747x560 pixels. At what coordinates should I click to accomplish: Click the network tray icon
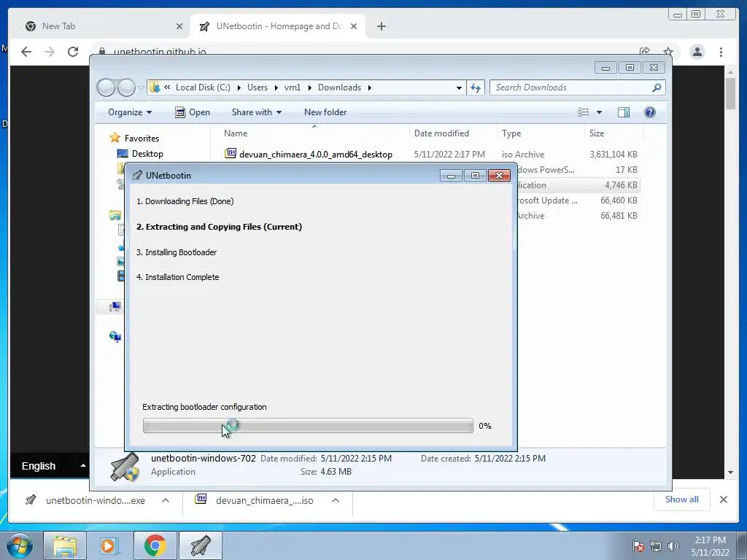click(x=656, y=546)
